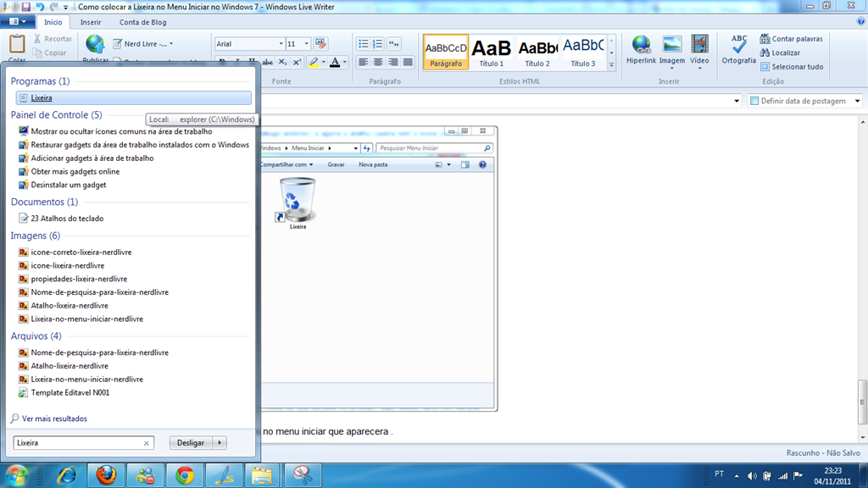This screenshot has height=488, width=868.
Task: Open the Live Writer application menu button
Action: point(18,21)
